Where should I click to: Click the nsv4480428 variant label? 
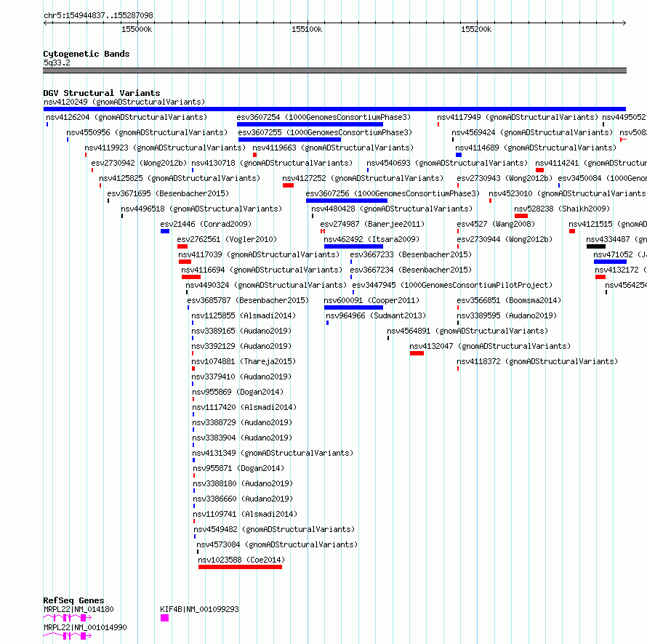click(392, 209)
